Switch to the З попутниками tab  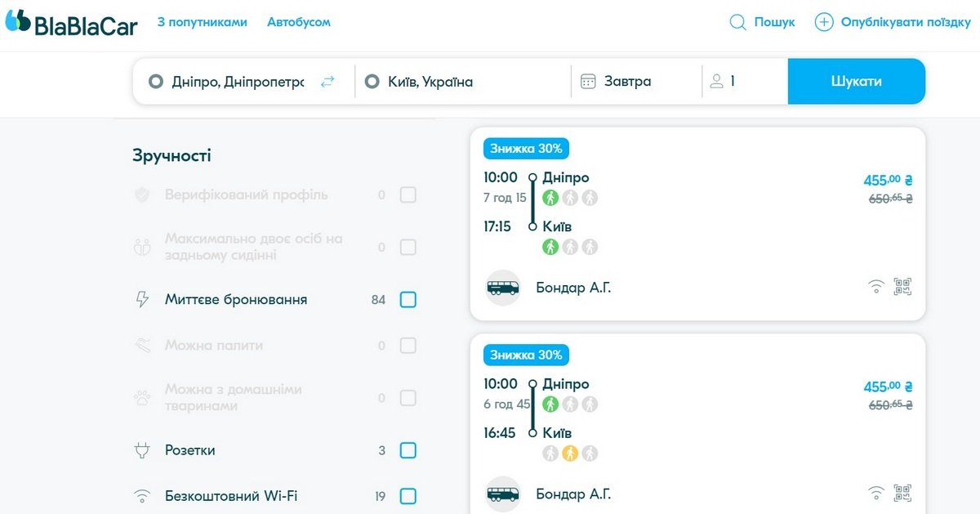point(202,22)
